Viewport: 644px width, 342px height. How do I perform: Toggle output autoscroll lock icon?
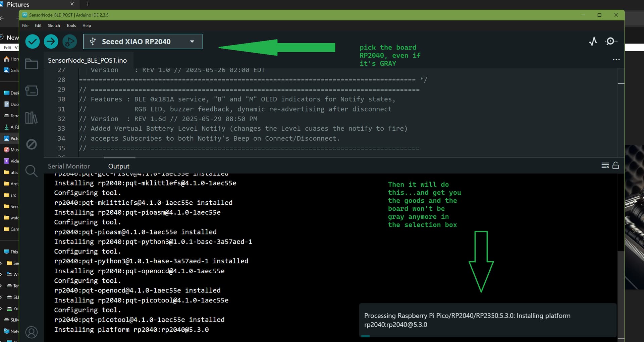615,165
